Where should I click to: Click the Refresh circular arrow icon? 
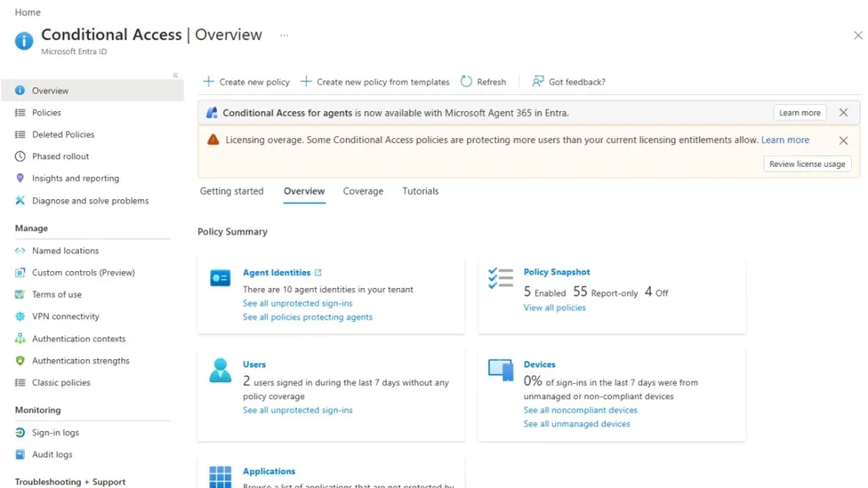[466, 81]
